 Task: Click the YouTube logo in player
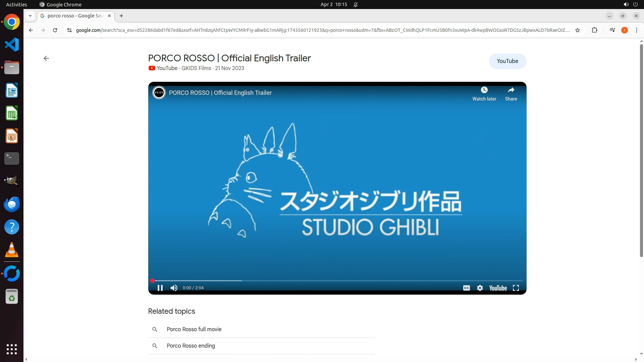click(498, 288)
